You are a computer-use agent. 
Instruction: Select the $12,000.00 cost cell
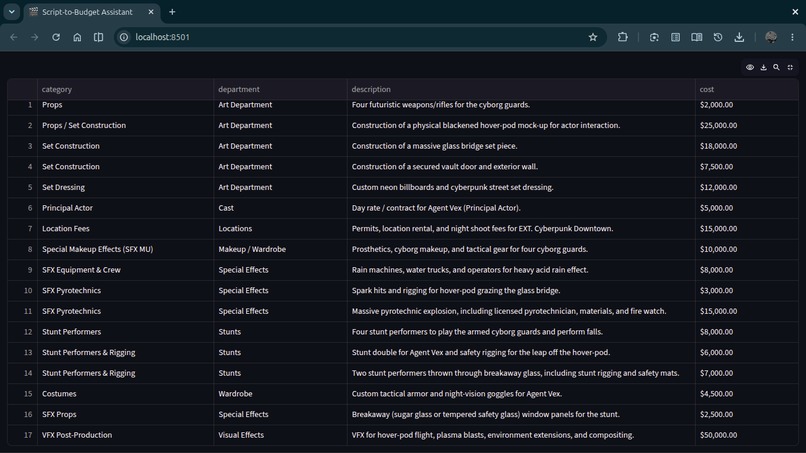(746, 187)
